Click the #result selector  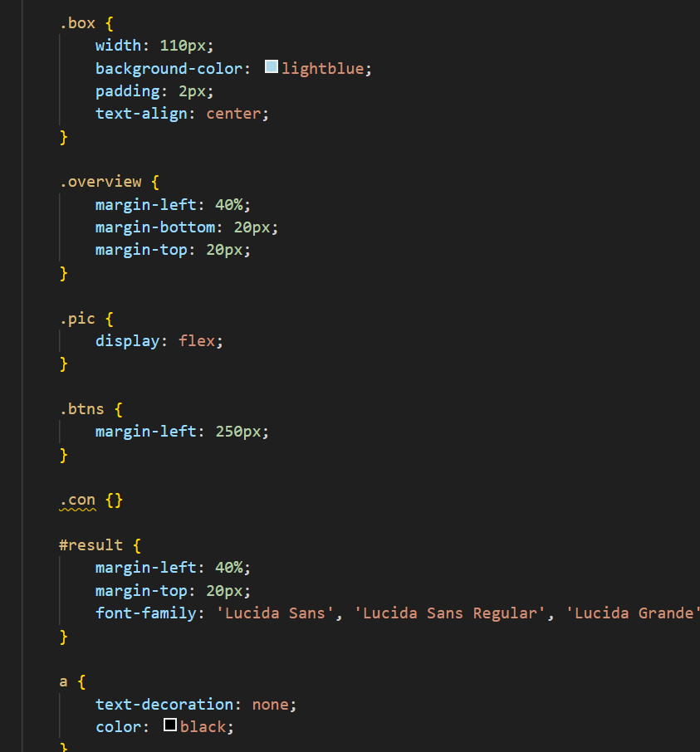(91, 545)
